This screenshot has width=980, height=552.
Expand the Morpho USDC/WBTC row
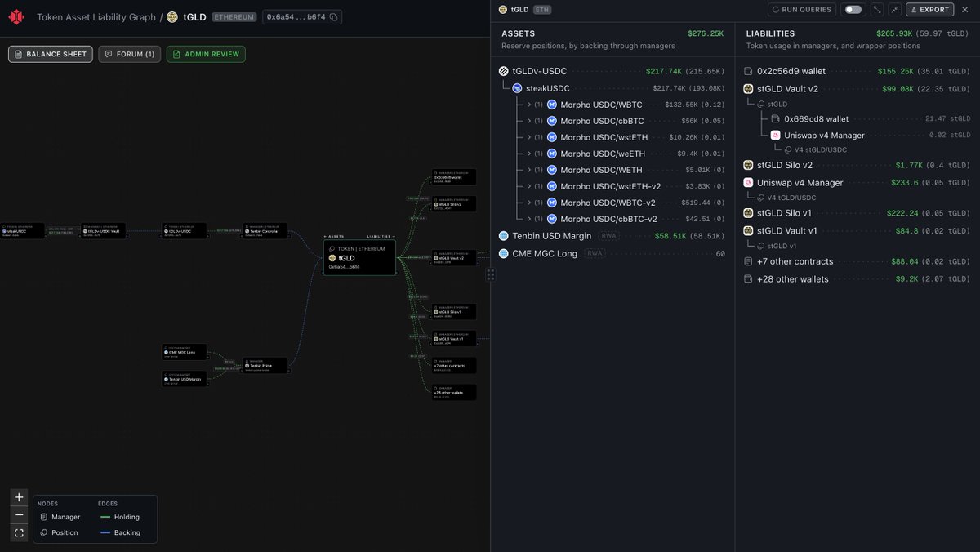[529, 105]
